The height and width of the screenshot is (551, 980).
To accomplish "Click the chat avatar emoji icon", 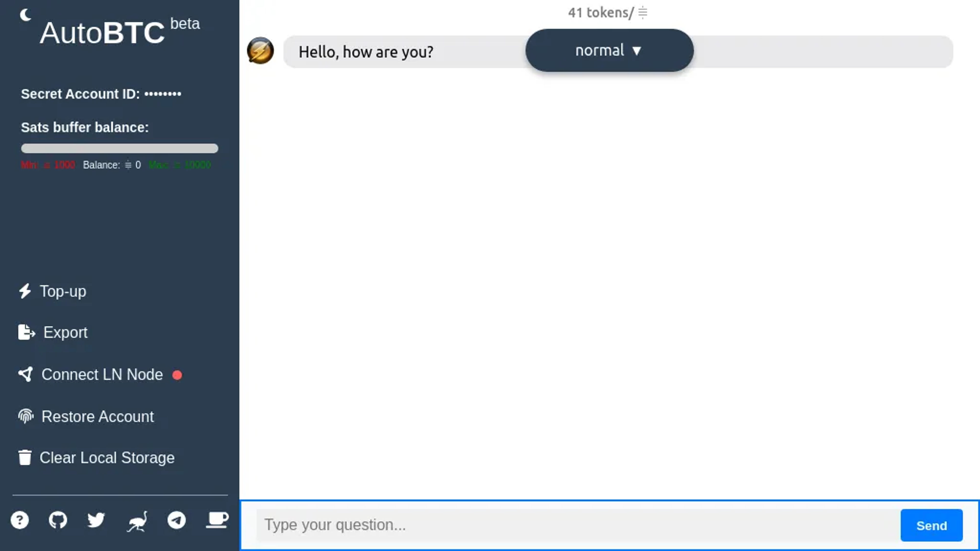I will tap(261, 52).
